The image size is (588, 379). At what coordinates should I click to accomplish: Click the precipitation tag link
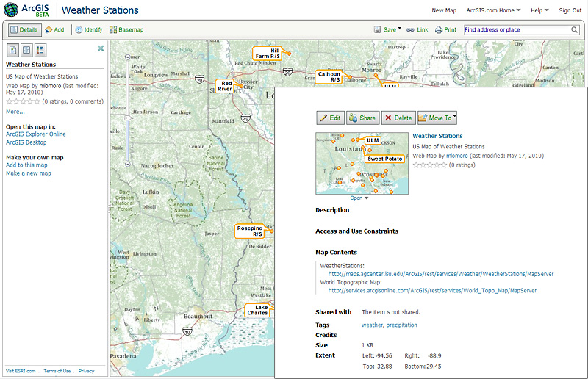tap(401, 325)
